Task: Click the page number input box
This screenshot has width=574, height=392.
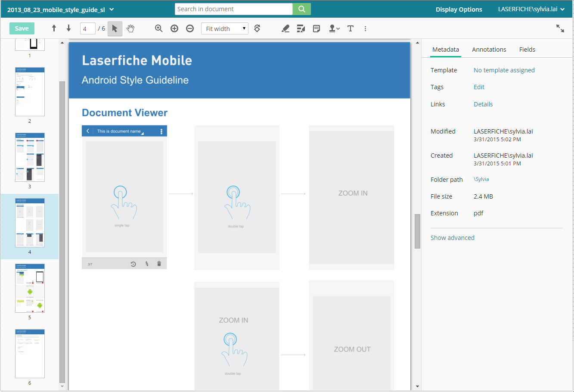Action: (x=87, y=28)
